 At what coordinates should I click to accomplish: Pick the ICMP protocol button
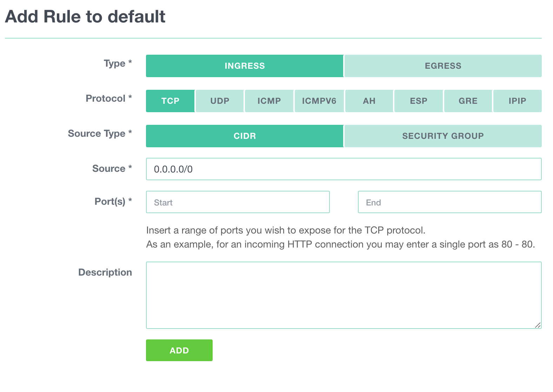269,101
